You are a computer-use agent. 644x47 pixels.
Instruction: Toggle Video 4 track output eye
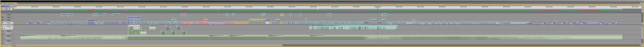(x=2, y=15)
